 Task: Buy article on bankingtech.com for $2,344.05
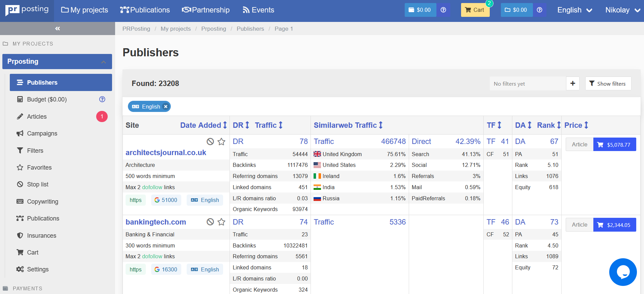615,225
